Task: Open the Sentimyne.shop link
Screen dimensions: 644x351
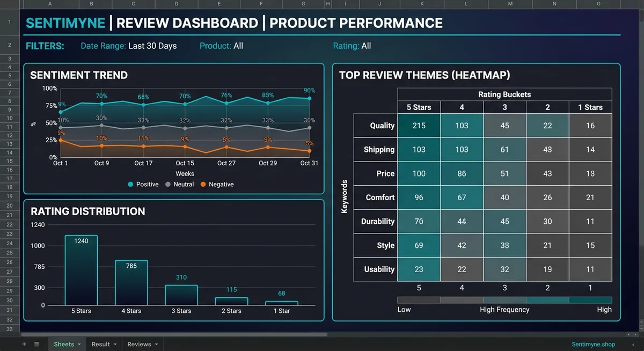Action: (592, 344)
